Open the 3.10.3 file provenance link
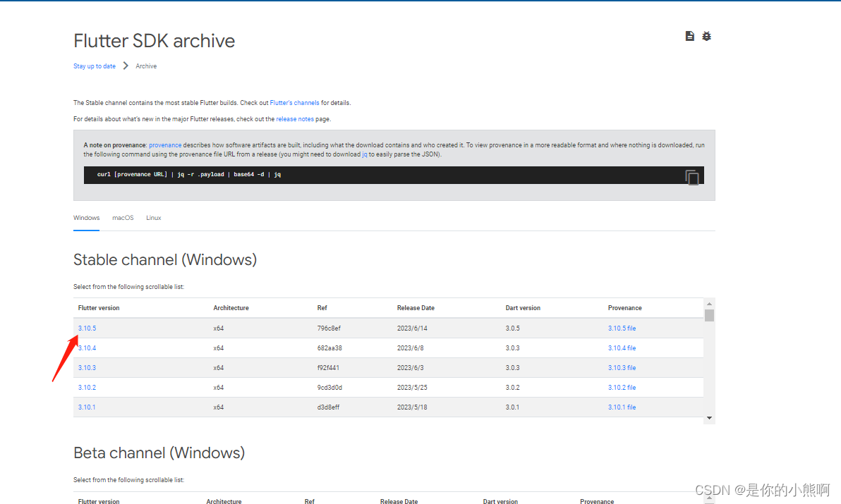841x504 pixels. 622,368
